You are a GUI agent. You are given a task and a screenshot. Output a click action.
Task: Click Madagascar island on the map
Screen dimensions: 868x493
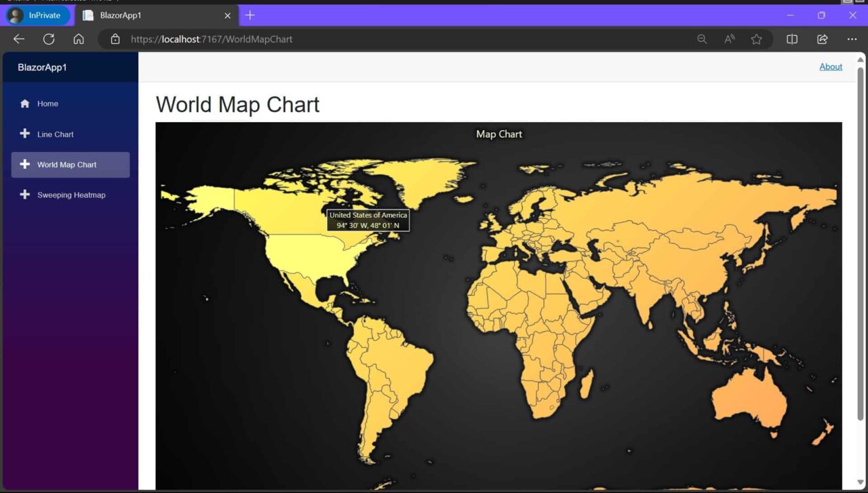click(587, 383)
